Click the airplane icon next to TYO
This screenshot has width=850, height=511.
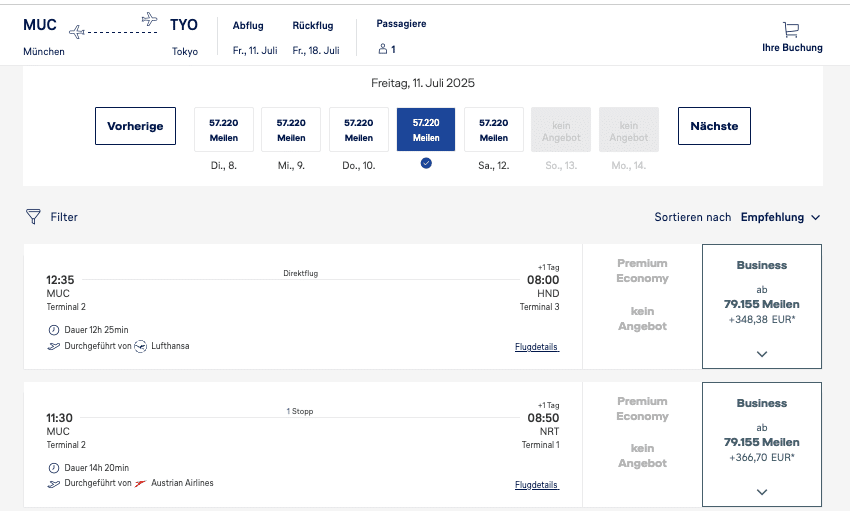tap(150, 19)
